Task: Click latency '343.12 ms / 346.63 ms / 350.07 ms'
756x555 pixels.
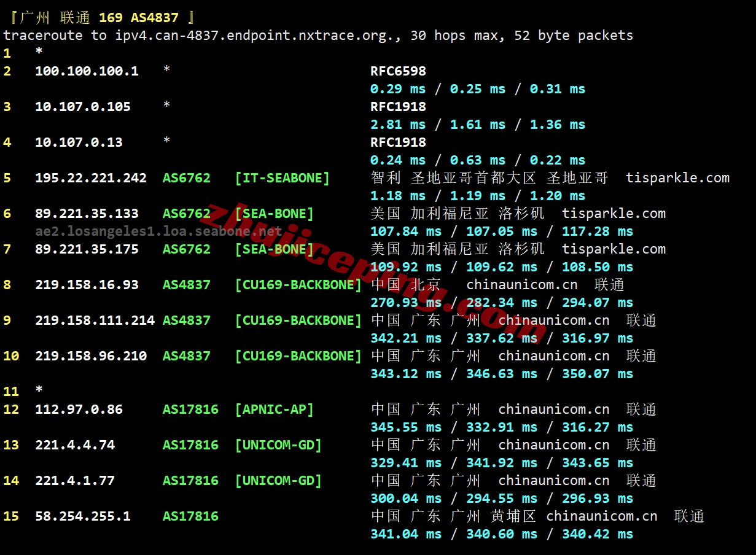Action: click(x=502, y=374)
